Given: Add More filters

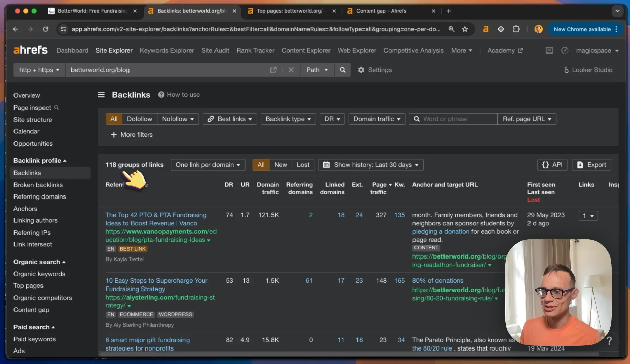Looking at the screenshot, I should pyautogui.click(x=132, y=135).
